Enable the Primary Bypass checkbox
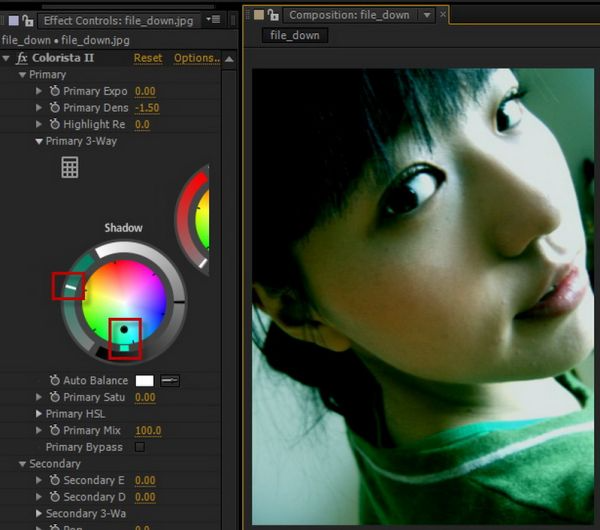This screenshot has height=530, width=600. [139, 447]
